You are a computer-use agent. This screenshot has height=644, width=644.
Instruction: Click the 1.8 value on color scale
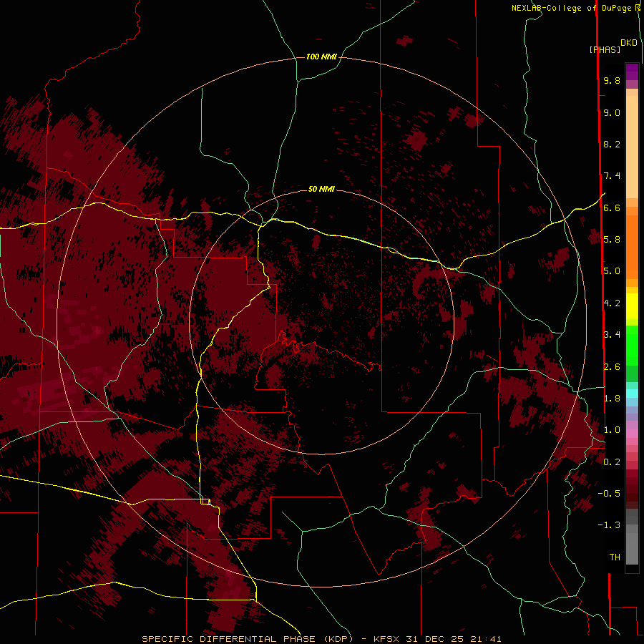(x=612, y=399)
